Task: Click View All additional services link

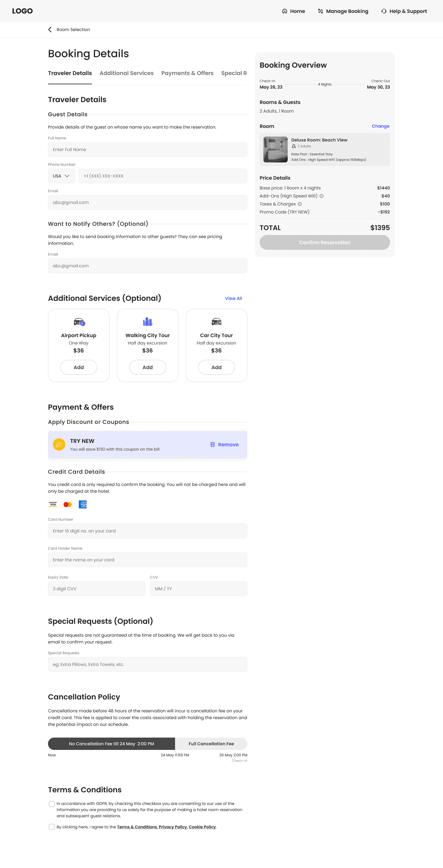Action: click(x=233, y=299)
